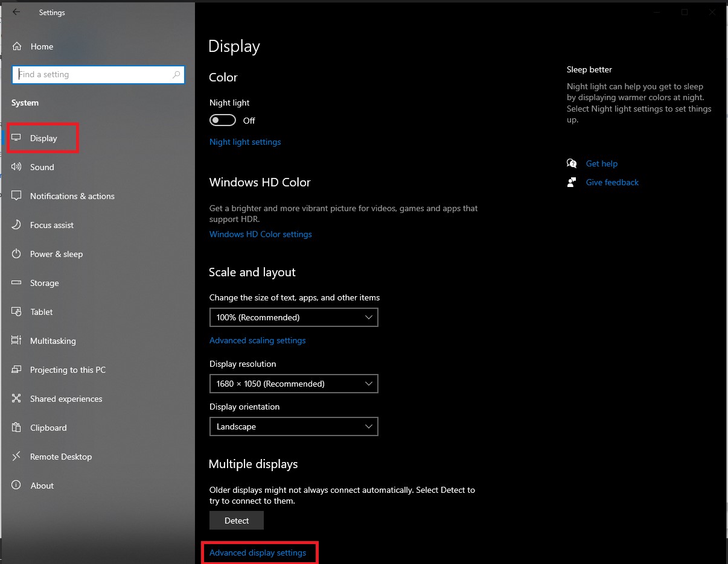Click the Remote Desktop icon
Image resolution: width=728 pixels, height=564 pixels.
17,457
